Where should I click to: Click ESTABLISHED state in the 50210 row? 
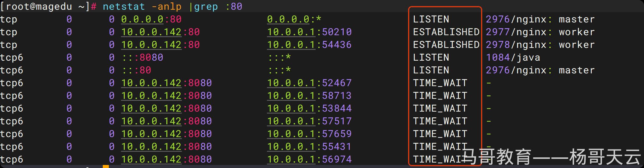click(446, 32)
